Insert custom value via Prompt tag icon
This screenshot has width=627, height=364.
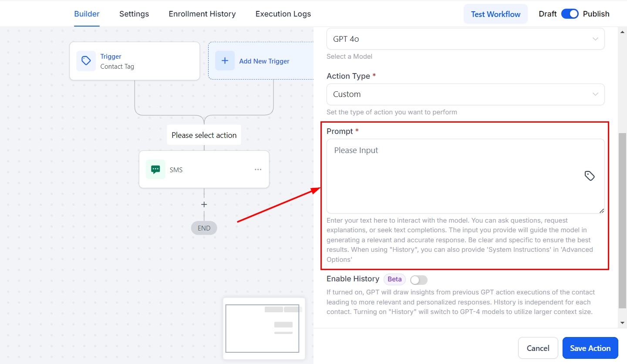tap(590, 176)
